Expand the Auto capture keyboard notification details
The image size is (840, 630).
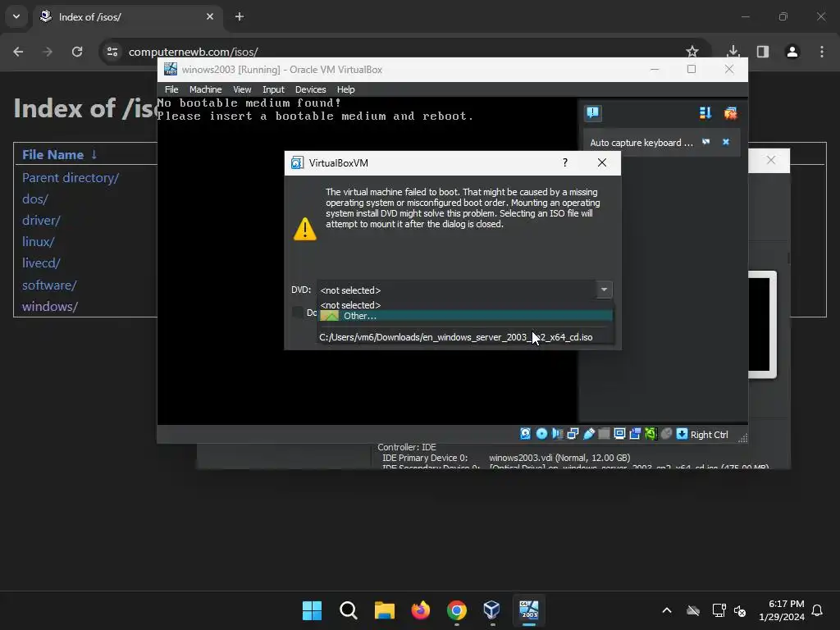coord(706,142)
